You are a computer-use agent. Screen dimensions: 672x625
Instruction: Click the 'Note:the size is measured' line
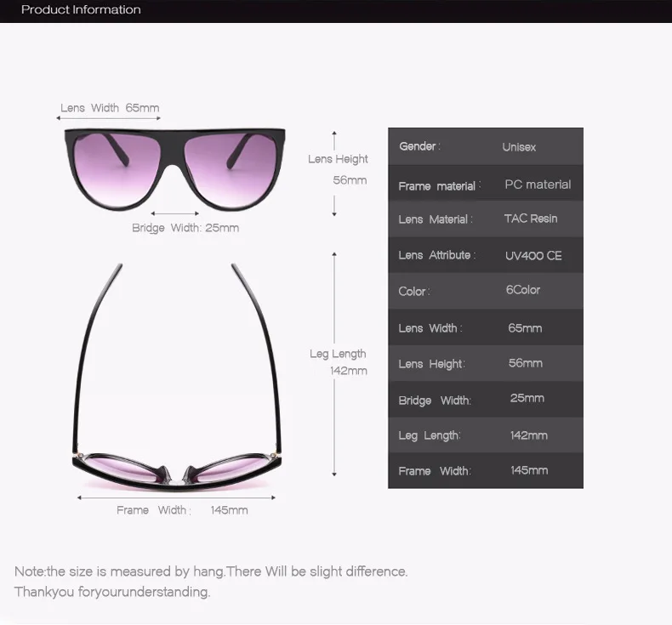click(x=211, y=571)
